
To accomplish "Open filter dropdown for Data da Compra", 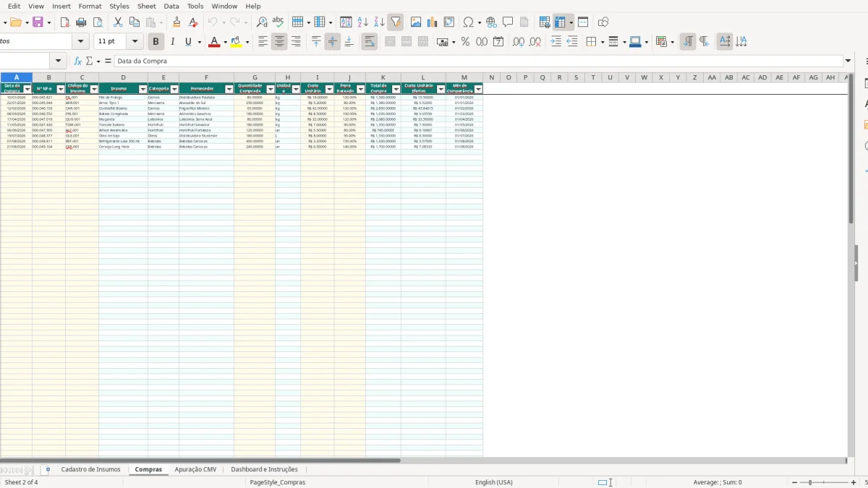I will (27, 90).
